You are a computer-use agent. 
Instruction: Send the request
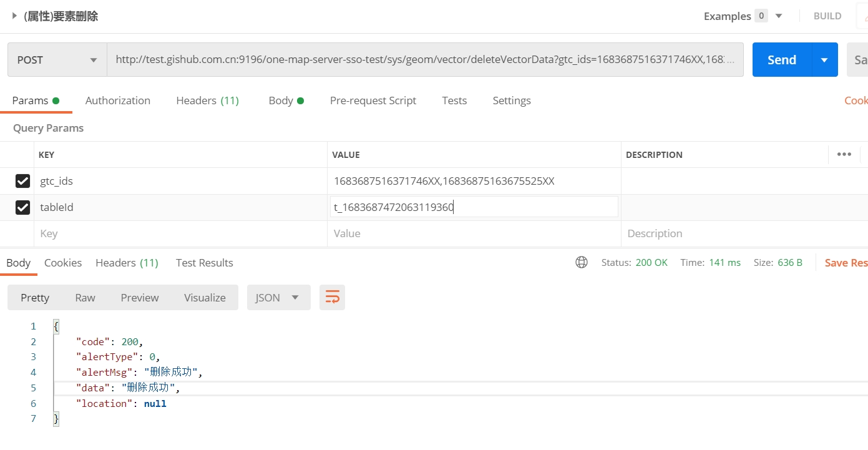(x=782, y=60)
